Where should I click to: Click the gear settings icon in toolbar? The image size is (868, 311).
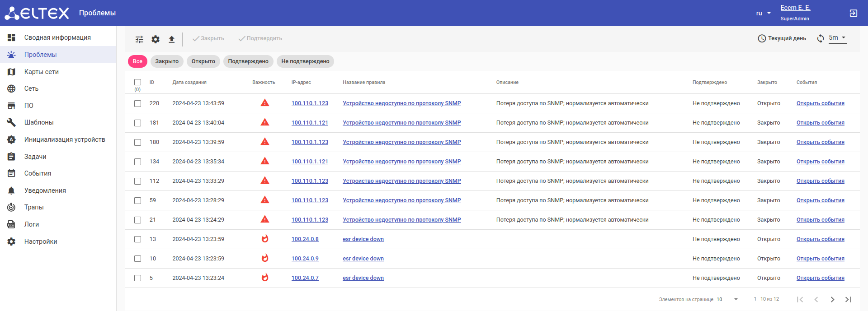click(156, 39)
